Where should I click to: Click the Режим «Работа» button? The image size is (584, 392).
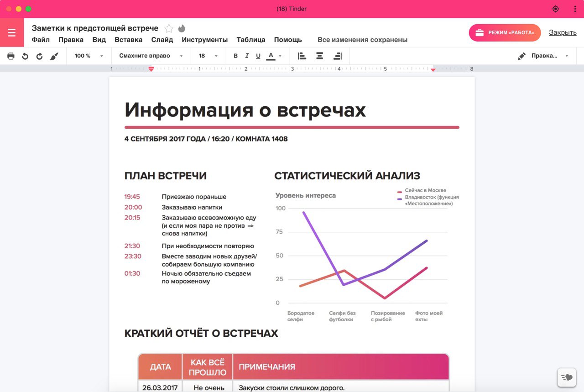pos(505,33)
